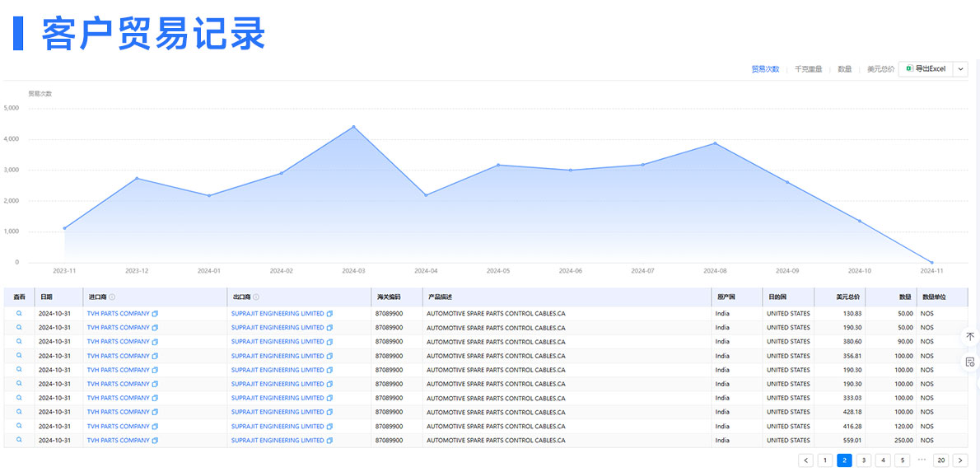Click the magnifier icon in the first table row
Viewport: 980px width, 472px height.
pyautogui.click(x=19, y=313)
